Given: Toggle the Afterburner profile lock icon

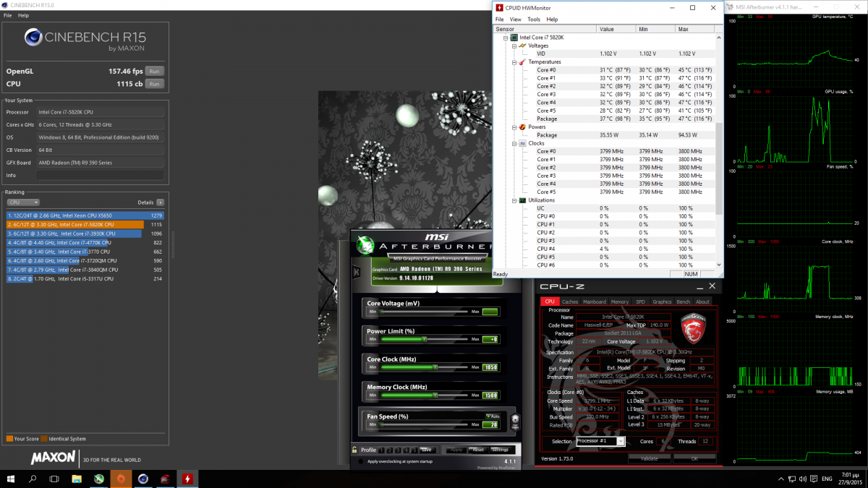Looking at the screenshot, I should tap(354, 450).
